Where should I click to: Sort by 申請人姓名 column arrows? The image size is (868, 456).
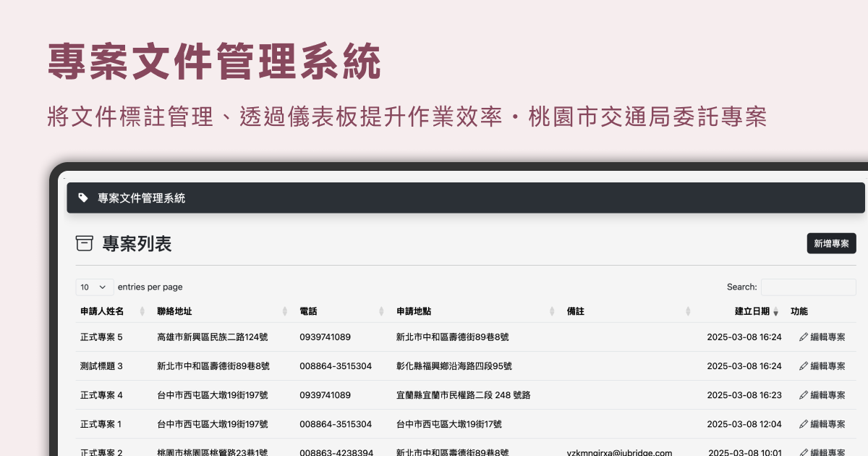tap(142, 311)
